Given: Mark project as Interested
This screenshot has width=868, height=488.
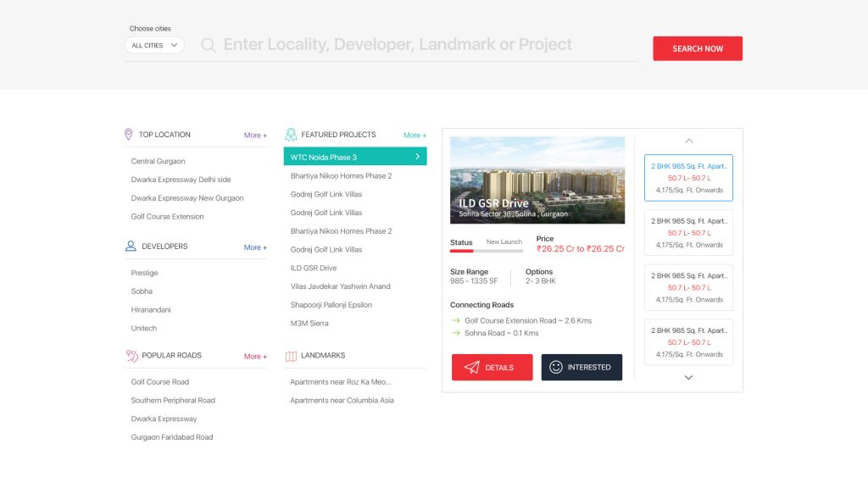Looking at the screenshot, I should click(581, 368).
